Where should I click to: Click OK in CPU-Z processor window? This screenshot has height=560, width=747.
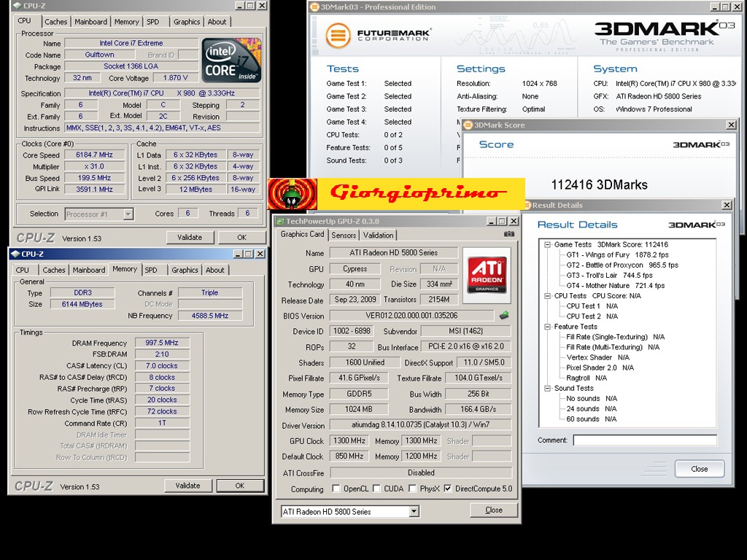[242, 237]
